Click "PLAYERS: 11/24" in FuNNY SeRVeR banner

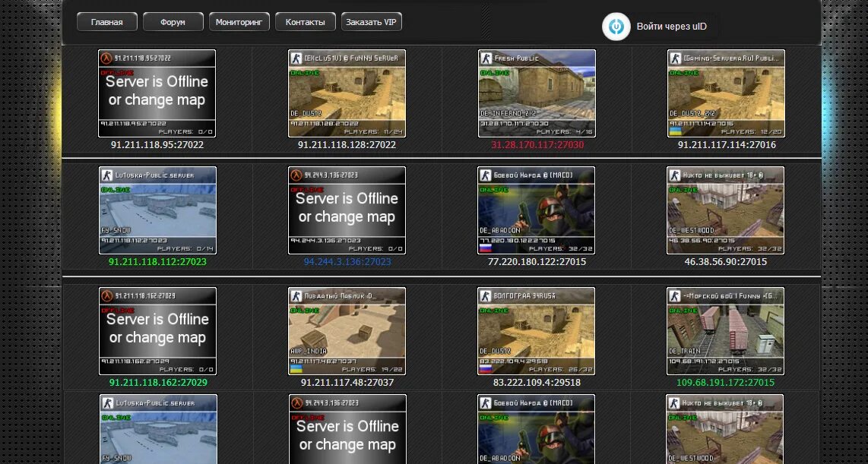373,132
